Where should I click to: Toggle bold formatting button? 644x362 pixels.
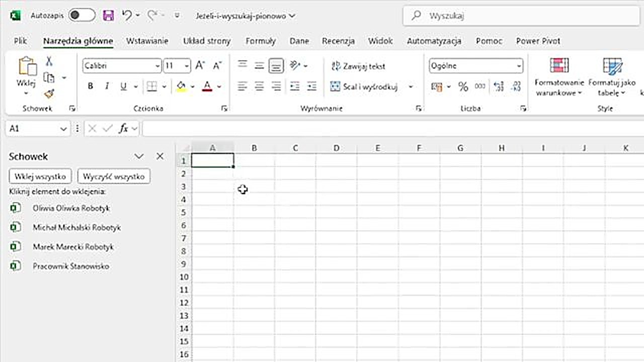click(91, 86)
